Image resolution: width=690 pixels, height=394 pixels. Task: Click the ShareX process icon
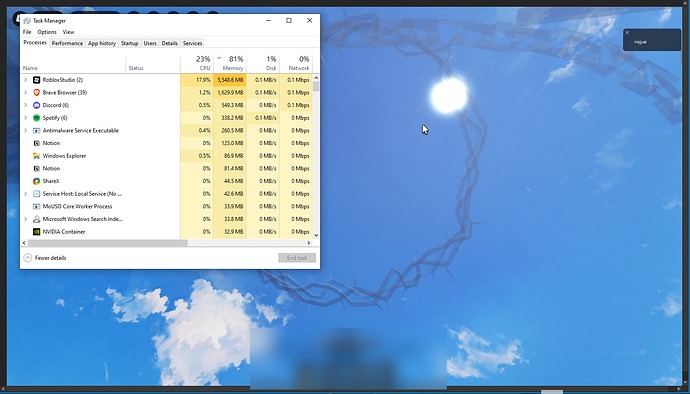click(37, 181)
